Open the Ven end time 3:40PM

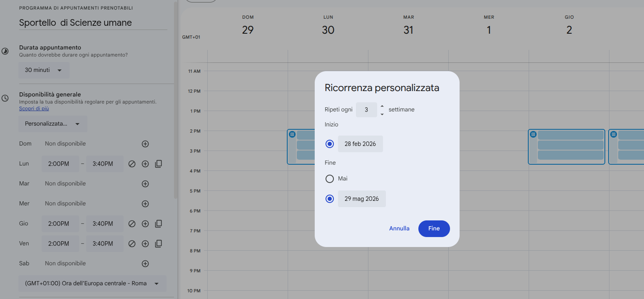(105, 244)
